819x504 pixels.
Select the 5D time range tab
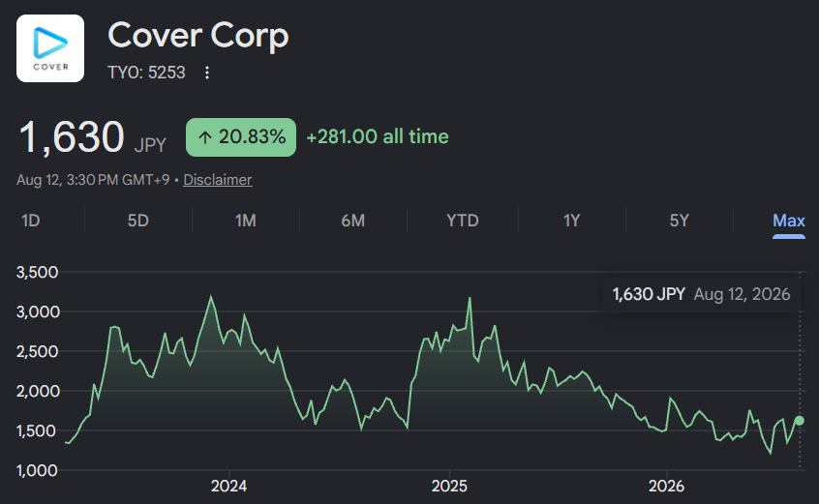point(138,221)
